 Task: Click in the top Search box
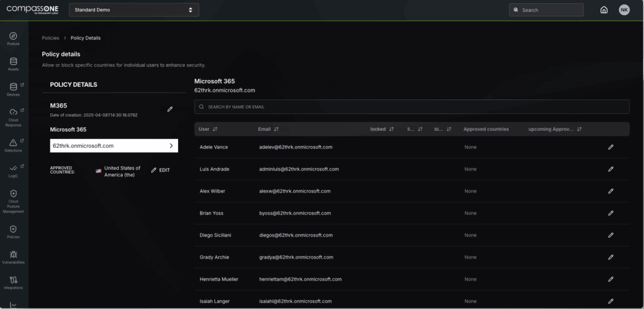click(x=547, y=10)
